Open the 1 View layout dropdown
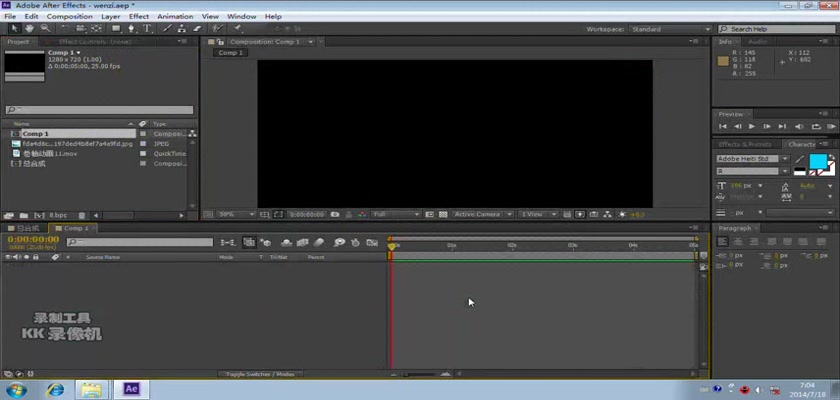The height and width of the screenshot is (400, 840). point(538,214)
